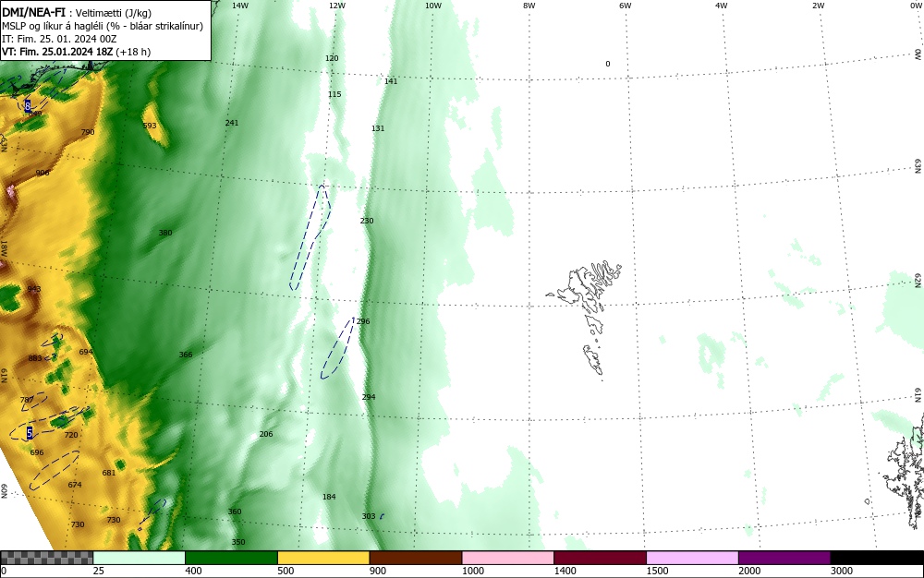Select the map value 294
Screen dimensions: 924x578
click(x=369, y=397)
